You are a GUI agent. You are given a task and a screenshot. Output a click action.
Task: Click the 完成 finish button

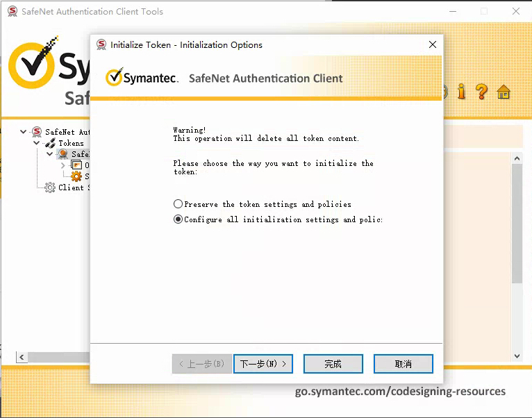(333, 364)
